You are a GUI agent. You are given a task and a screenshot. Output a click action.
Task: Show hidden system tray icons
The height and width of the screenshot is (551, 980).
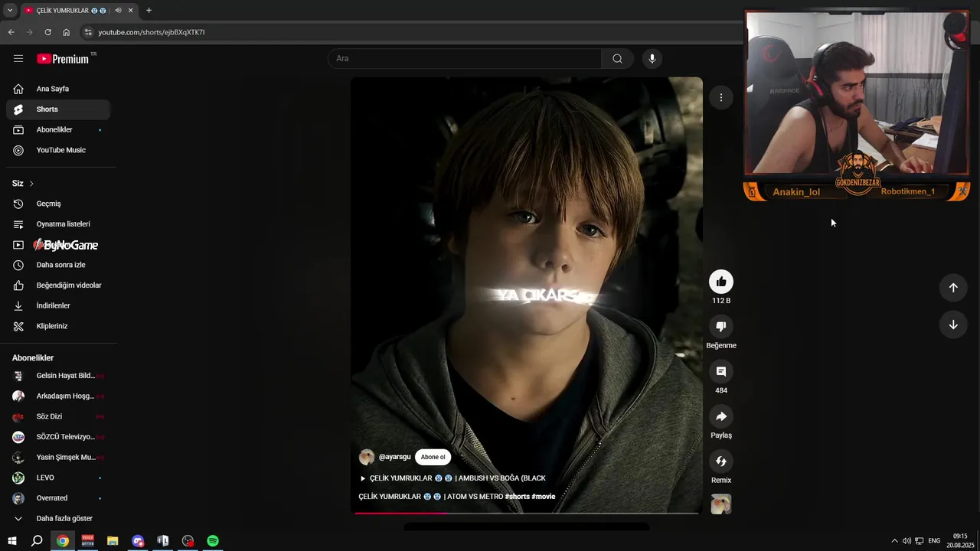[894, 541]
